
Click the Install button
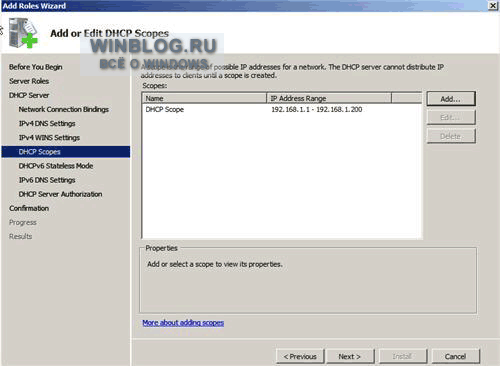tap(403, 356)
